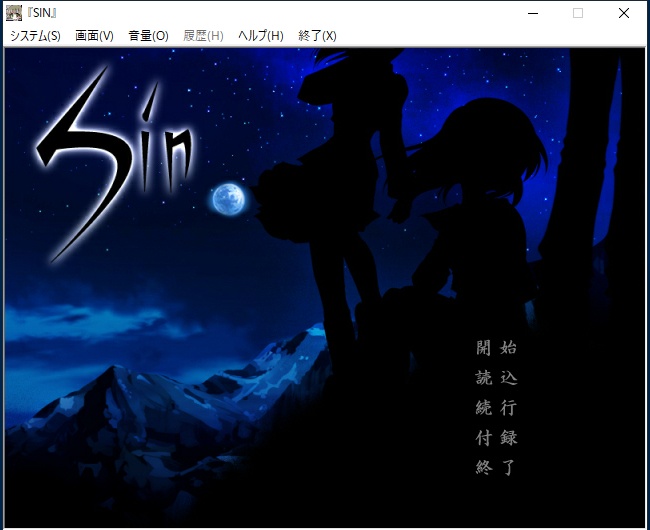
Task: Open the ヘルプ(H) help menu
Action: click(x=261, y=36)
